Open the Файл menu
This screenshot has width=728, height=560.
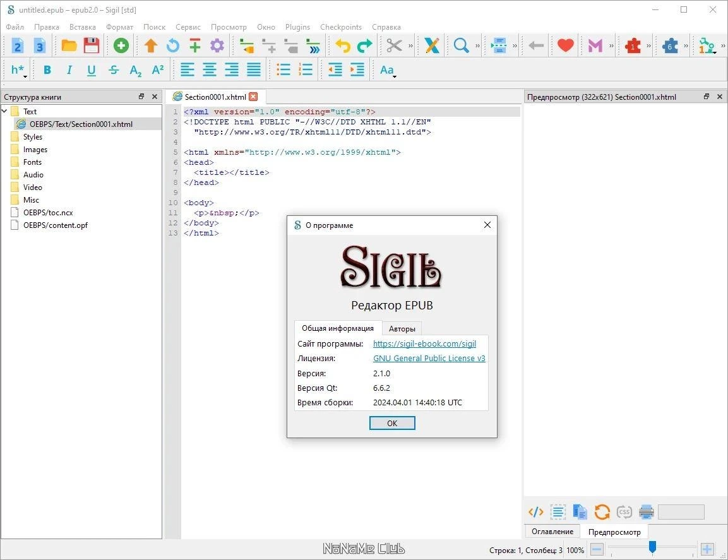click(x=15, y=27)
